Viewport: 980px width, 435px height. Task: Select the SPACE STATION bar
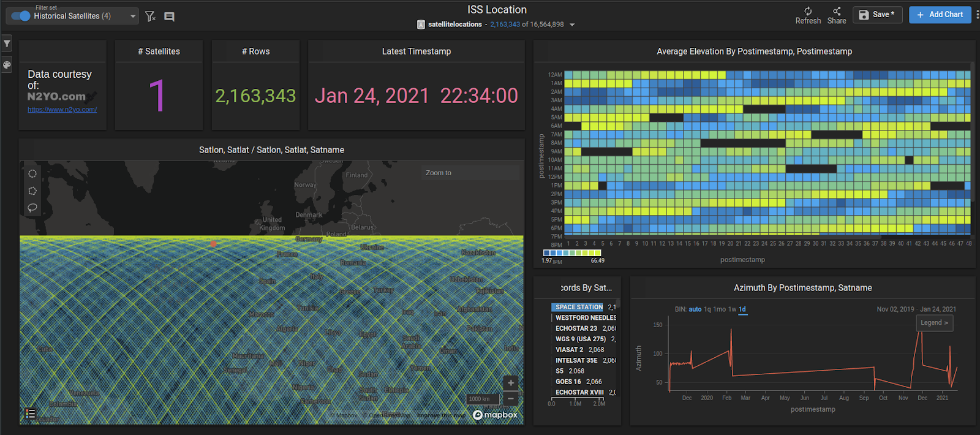point(578,307)
